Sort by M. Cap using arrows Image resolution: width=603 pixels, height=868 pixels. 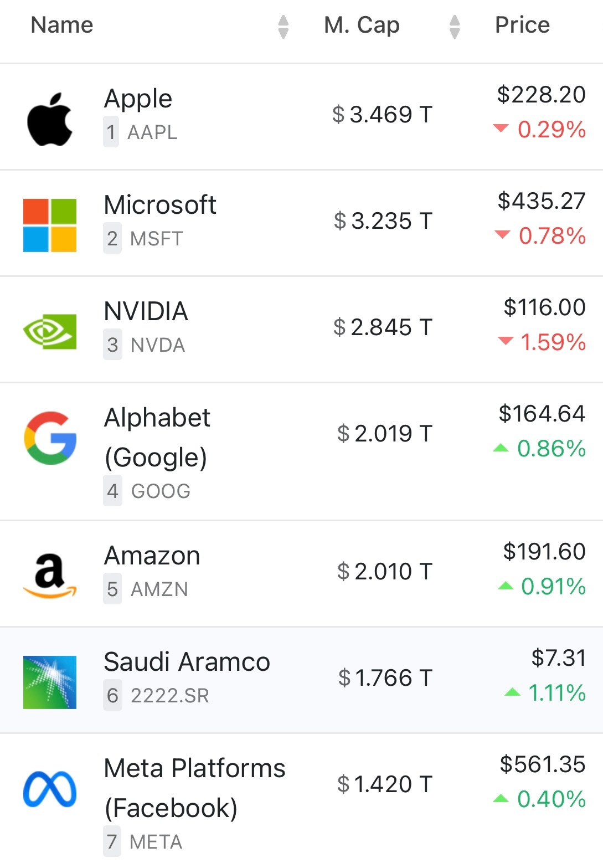455,26
